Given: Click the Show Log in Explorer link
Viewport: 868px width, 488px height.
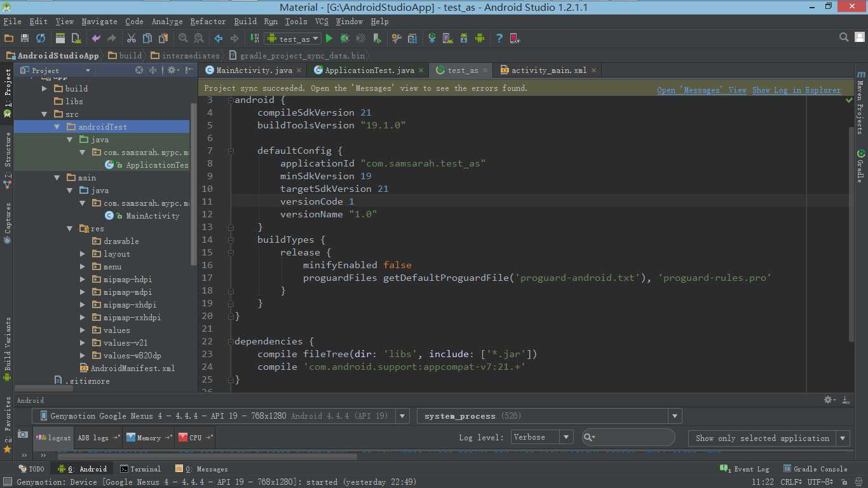Looking at the screenshot, I should point(796,90).
